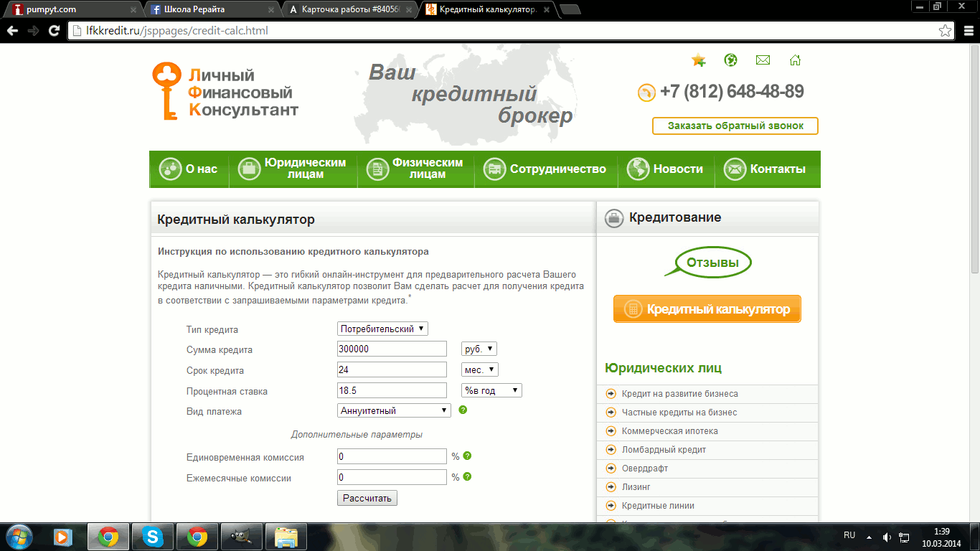Open the Новости menu item
The image size is (980, 551).
(665, 169)
